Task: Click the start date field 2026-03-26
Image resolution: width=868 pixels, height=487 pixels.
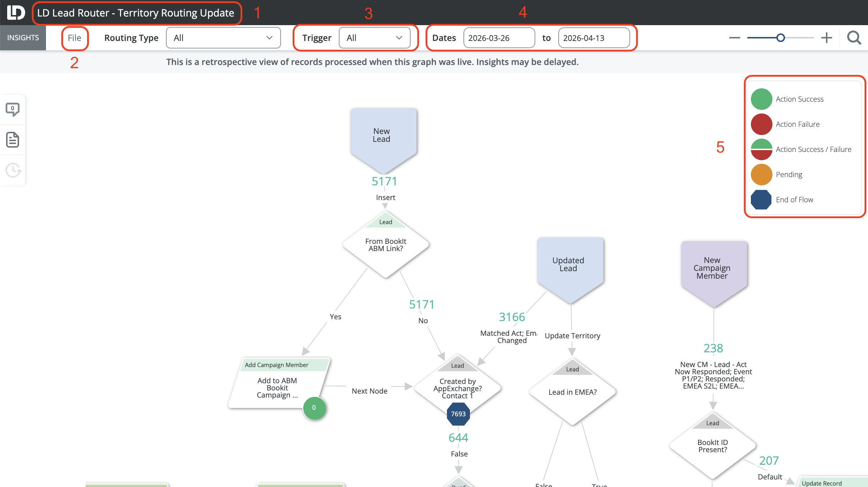Action: [499, 38]
